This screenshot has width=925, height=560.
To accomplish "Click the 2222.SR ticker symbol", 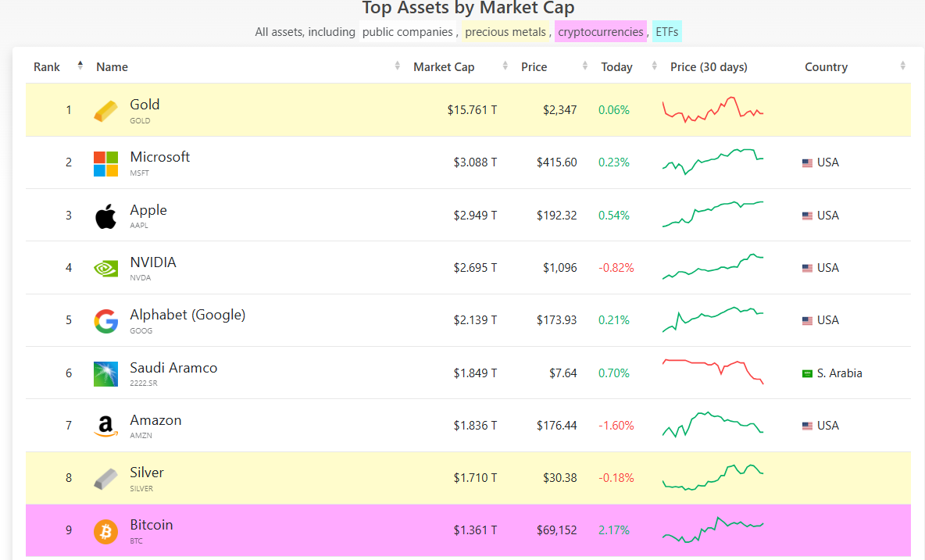I will click(143, 383).
